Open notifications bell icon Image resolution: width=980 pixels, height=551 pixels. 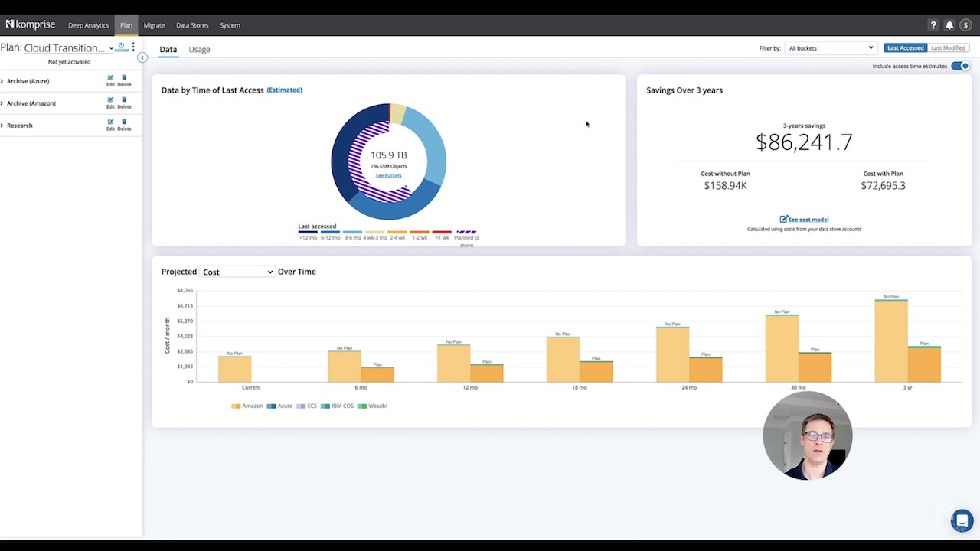(x=949, y=25)
